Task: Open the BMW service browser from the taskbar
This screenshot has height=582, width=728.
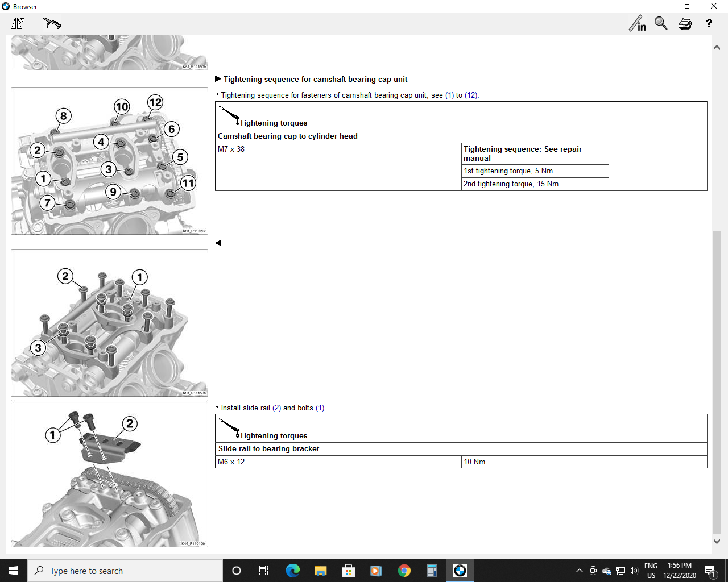Action: pos(460,571)
